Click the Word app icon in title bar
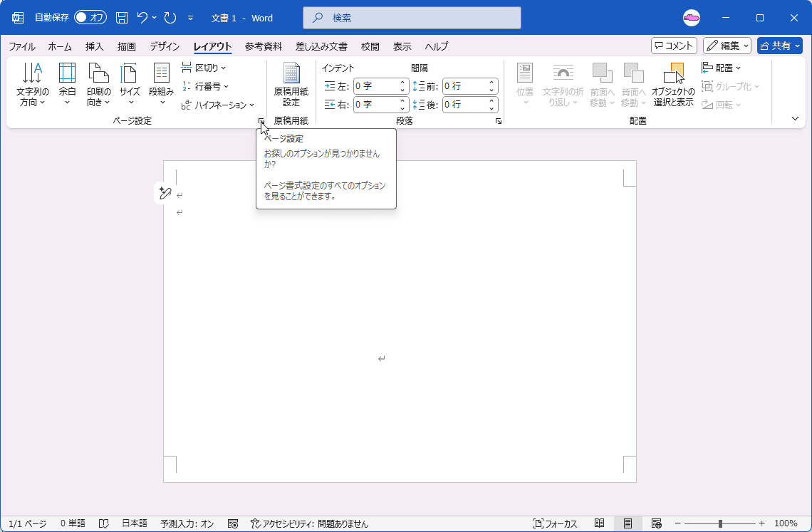 point(18,18)
